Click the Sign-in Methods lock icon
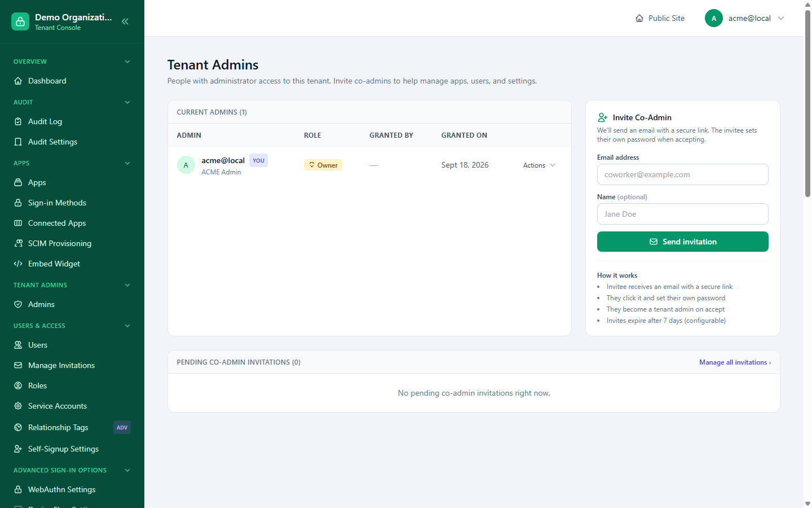 [18, 203]
